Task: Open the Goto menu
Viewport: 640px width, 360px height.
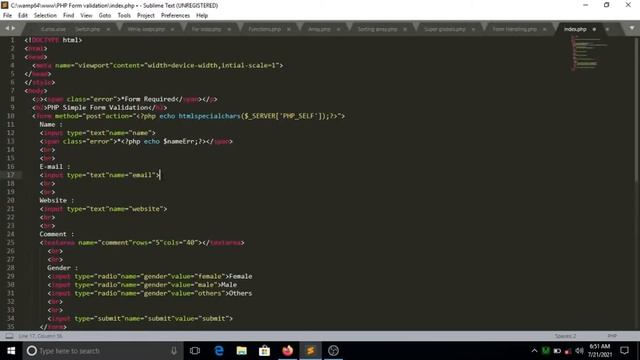Action: (105, 16)
